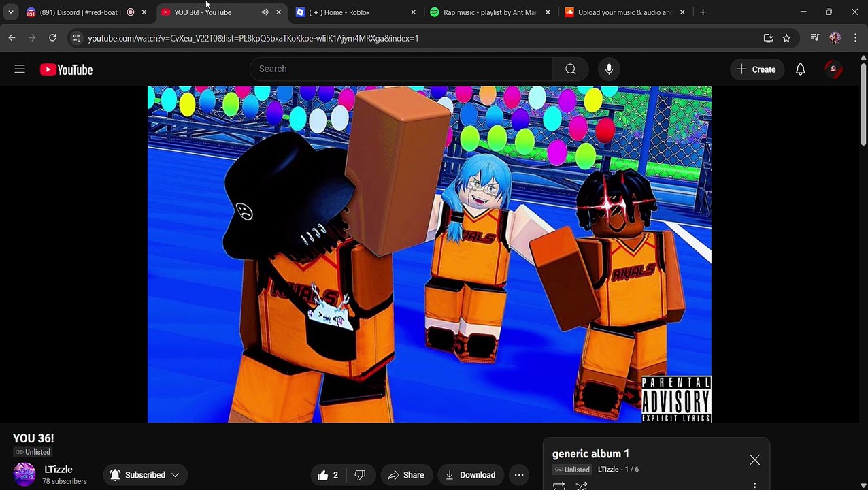
Task: Open LTizzle link in playlist panel
Action: point(608,470)
